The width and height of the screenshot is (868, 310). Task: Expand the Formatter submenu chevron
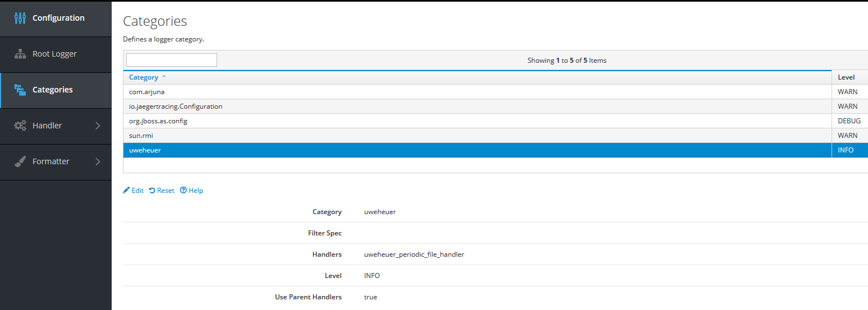(x=98, y=161)
